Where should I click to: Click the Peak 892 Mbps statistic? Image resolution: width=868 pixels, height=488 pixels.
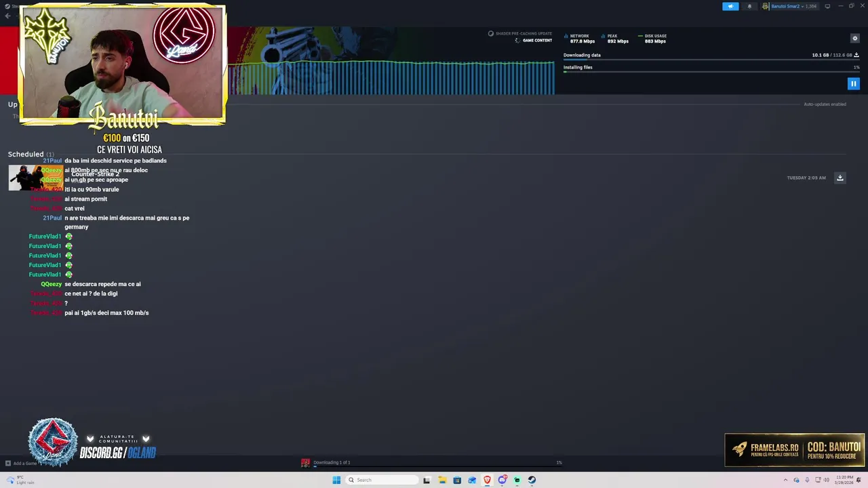(615, 39)
